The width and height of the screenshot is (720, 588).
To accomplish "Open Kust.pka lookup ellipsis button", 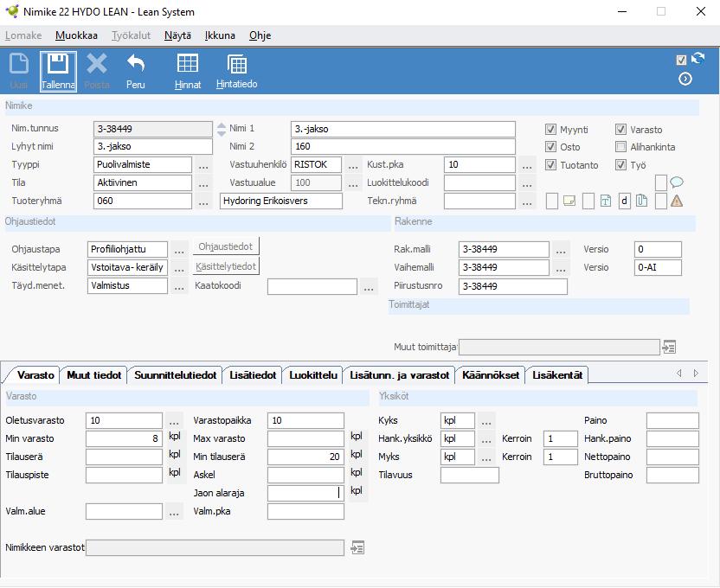I will click(x=527, y=165).
